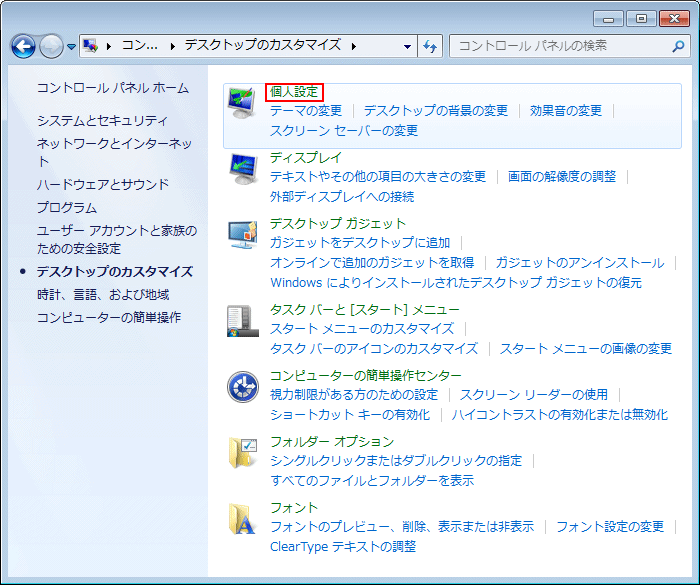The image size is (700, 585).
Task: Open システムとセキュリティ in the sidebar
Action: click(x=102, y=120)
